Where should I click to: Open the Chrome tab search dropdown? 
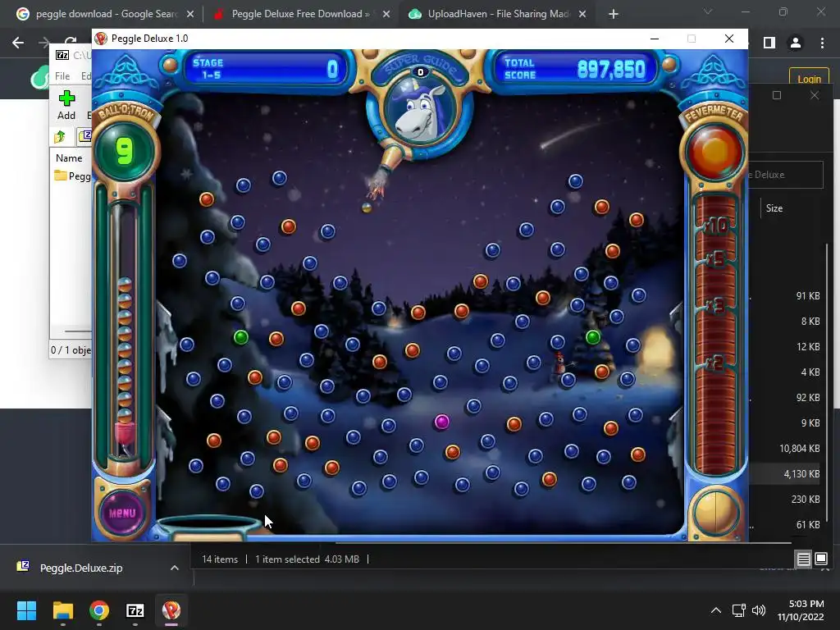[708, 11]
